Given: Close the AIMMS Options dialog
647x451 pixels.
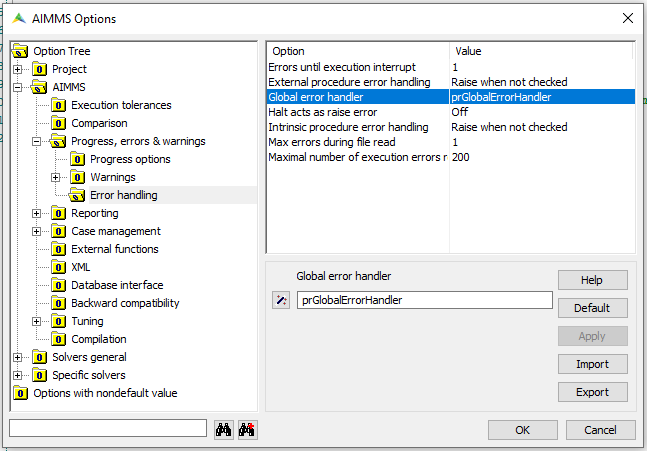Looking at the screenshot, I should point(628,18).
